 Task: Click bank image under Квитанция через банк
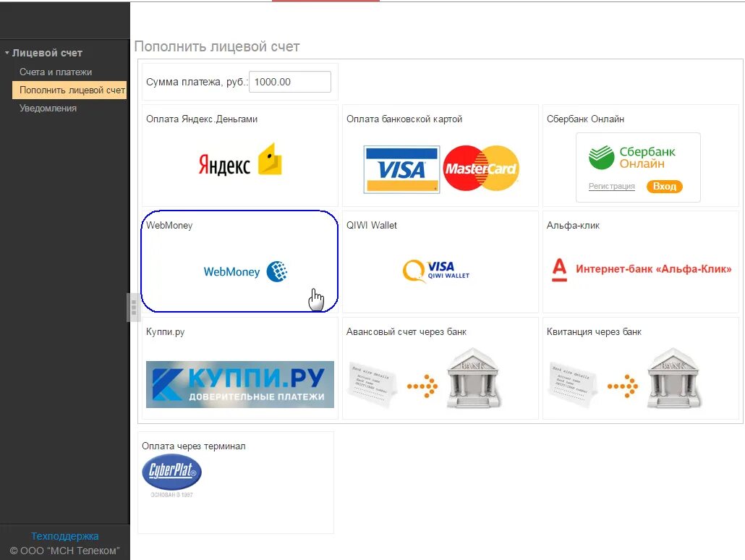[x=673, y=378]
